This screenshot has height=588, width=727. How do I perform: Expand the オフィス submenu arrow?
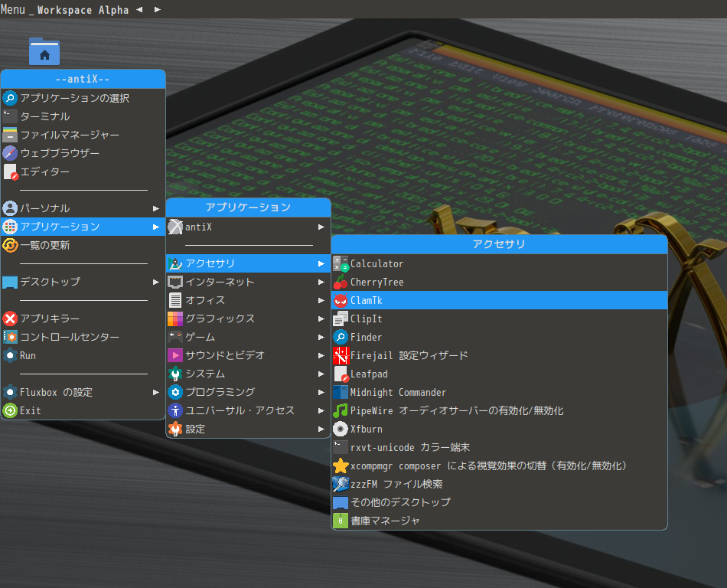tap(321, 300)
